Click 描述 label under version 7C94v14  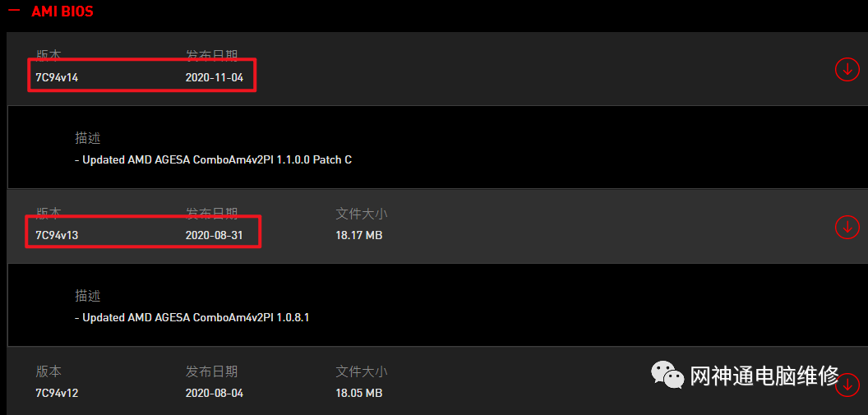coord(87,138)
